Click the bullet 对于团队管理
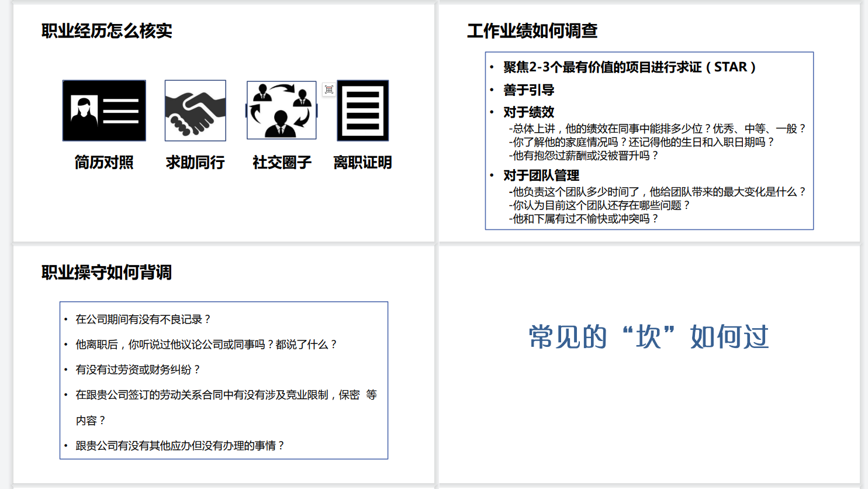This screenshot has width=868, height=489. tap(541, 175)
